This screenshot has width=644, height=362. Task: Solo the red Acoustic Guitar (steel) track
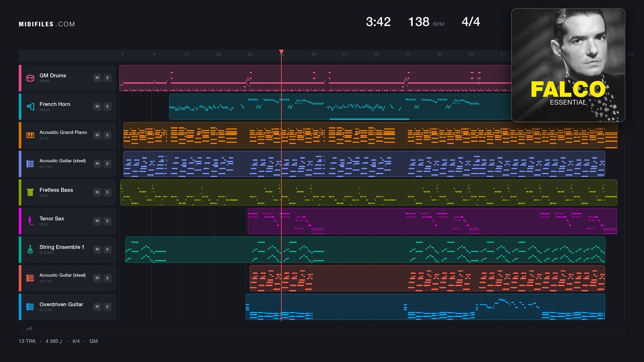pos(107,278)
